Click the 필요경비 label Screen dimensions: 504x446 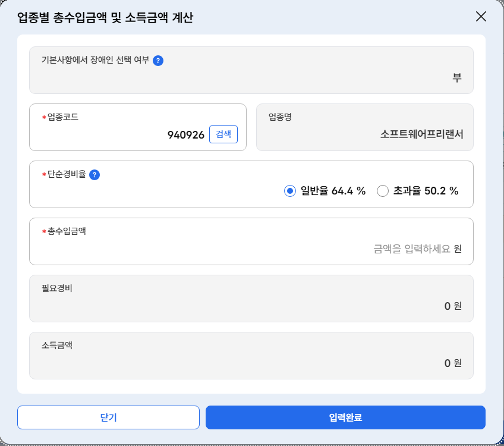(x=57, y=288)
